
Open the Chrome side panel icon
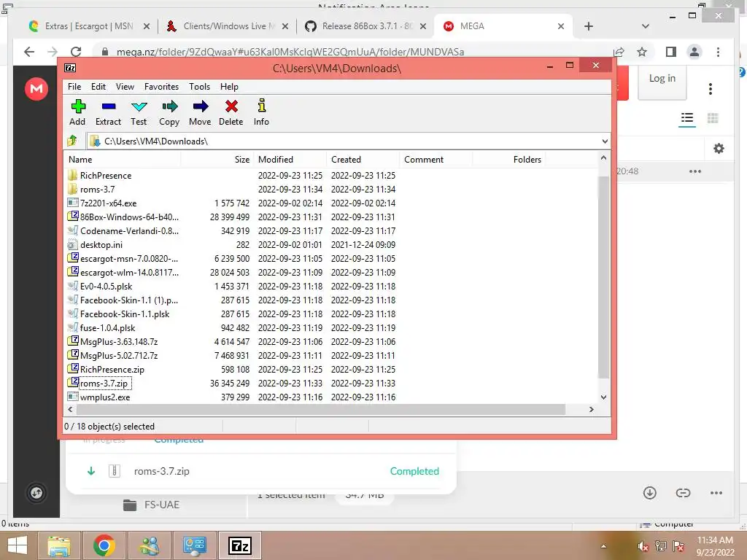tap(671, 52)
